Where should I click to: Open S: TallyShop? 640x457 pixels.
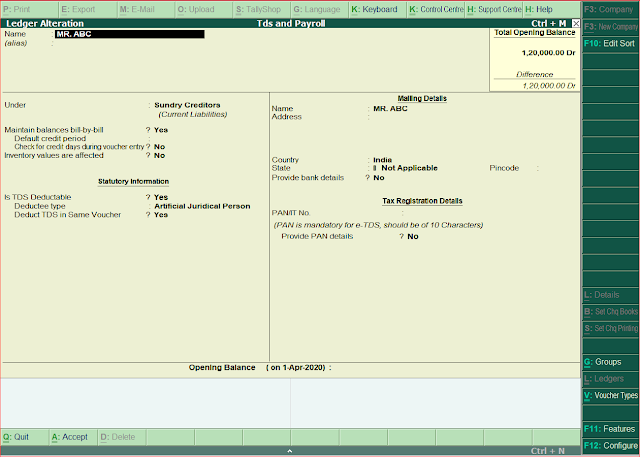tap(262, 9)
